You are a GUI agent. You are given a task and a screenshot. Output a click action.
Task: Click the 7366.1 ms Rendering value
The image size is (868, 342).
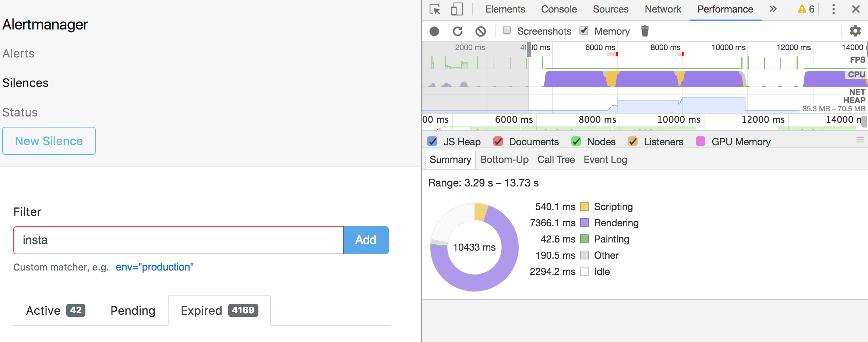click(553, 223)
